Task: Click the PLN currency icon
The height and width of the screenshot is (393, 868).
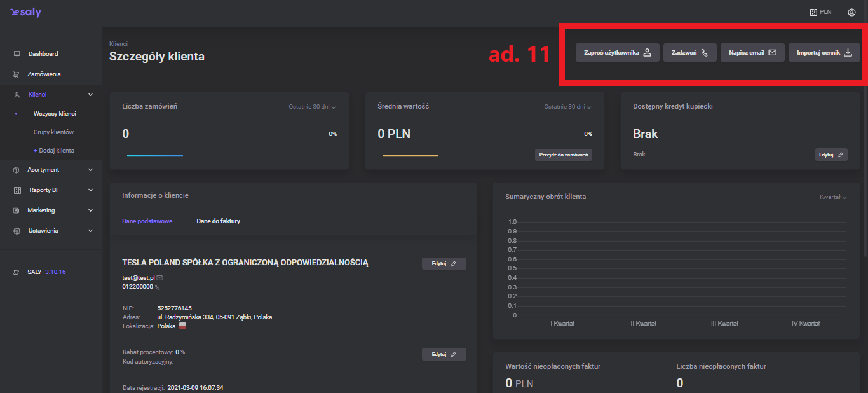Action: (x=813, y=12)
